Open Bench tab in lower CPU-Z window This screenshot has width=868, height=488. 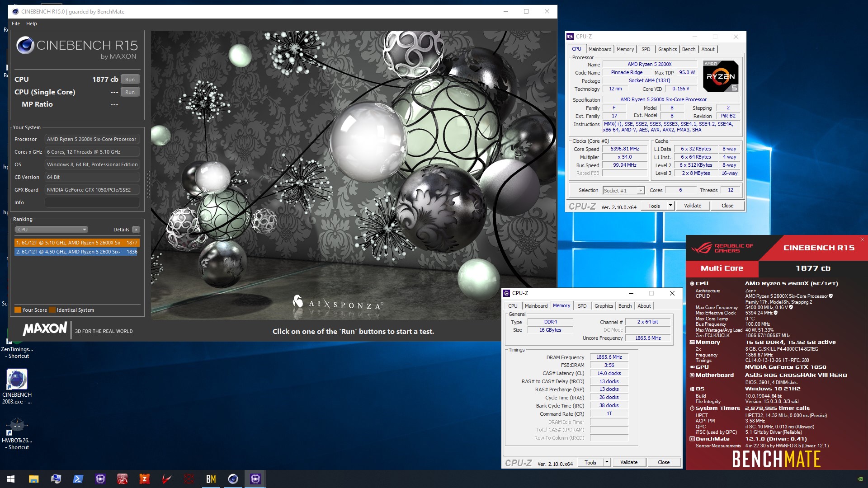click(x=625, y=306)
